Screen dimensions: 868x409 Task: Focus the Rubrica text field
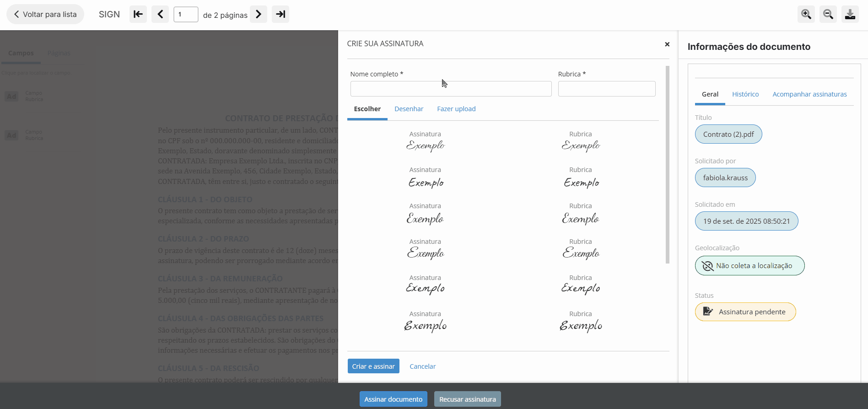click(607, 89)
